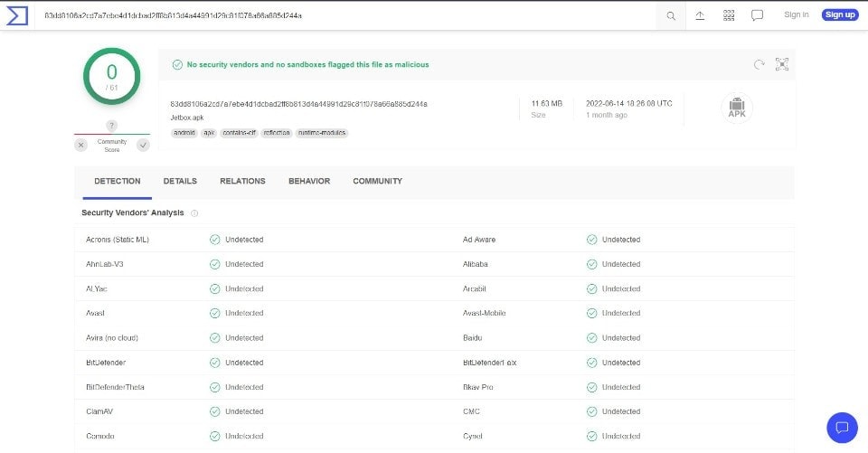The width and height of the screenshot is (868, 453).
Task: Click Avast-Mobile undetected check icon
Action: point(591,314)
